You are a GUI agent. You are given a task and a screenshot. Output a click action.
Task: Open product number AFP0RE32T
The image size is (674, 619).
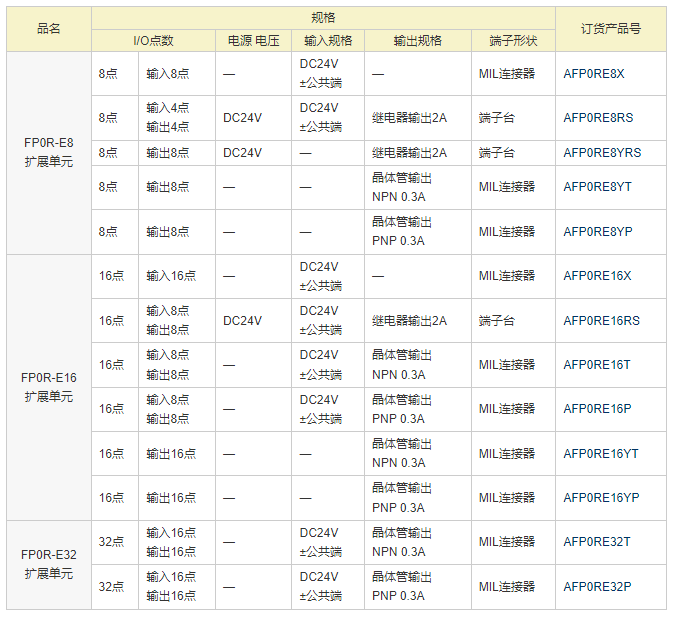597,542
